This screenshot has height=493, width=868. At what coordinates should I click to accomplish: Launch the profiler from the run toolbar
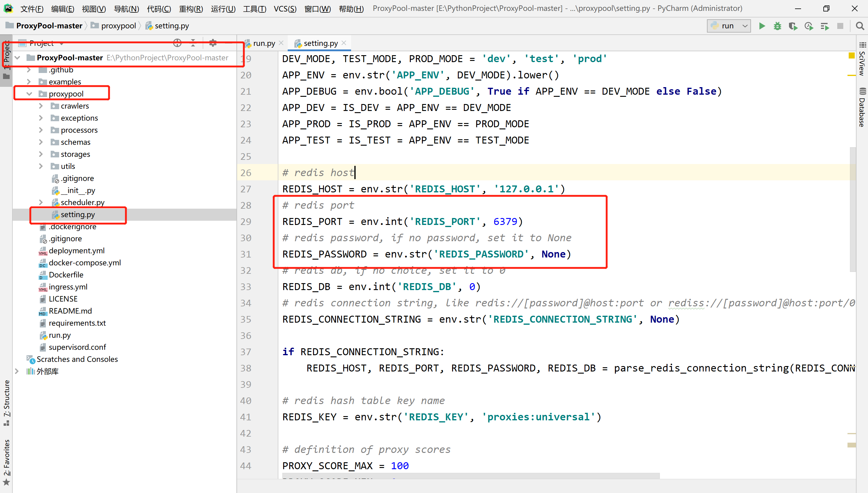[x=809, y=26]
